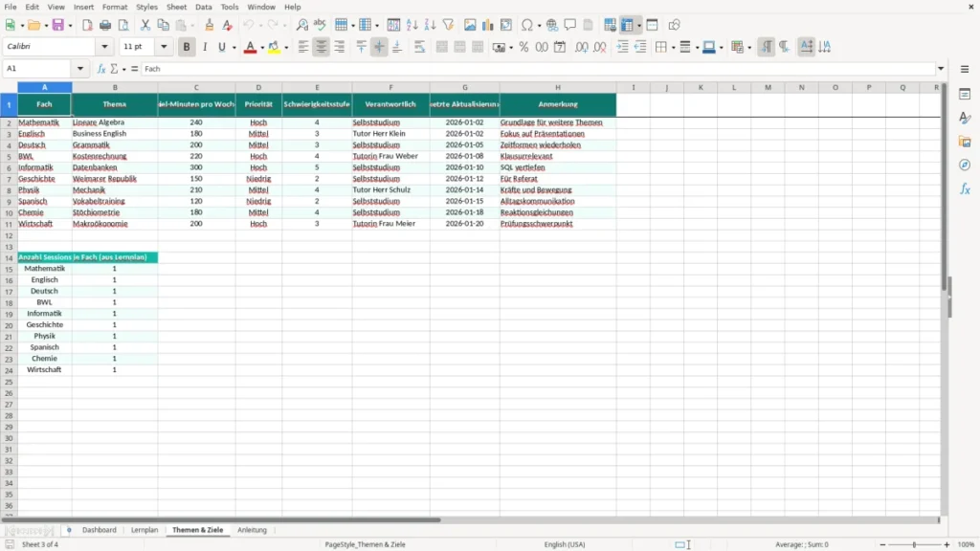The width and height of the screenshot is (980, 551).
Task: Open the Sort dialog icon
Action: pos(393,25)
